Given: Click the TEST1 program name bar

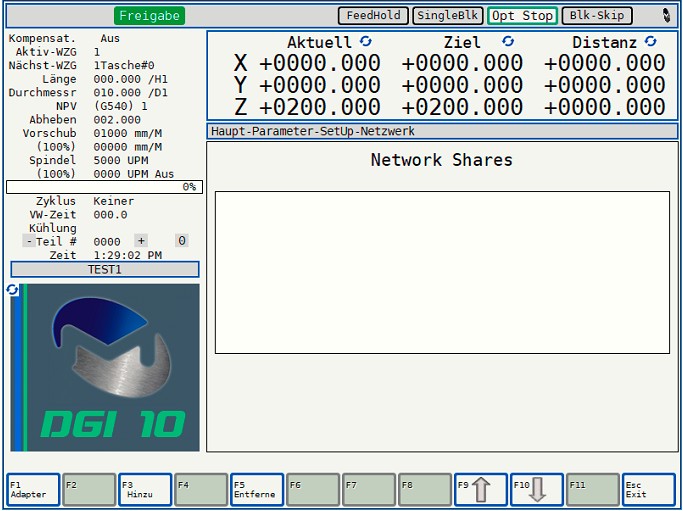Looking at the screenshot, I should [x=105, y=269].
